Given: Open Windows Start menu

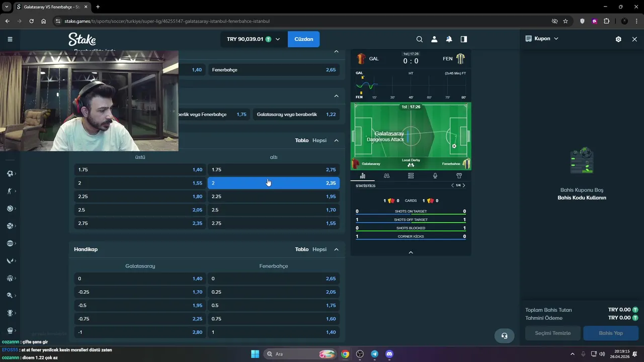Looking at the screenshot, I should pyautogui.click(x=255, y=354).
